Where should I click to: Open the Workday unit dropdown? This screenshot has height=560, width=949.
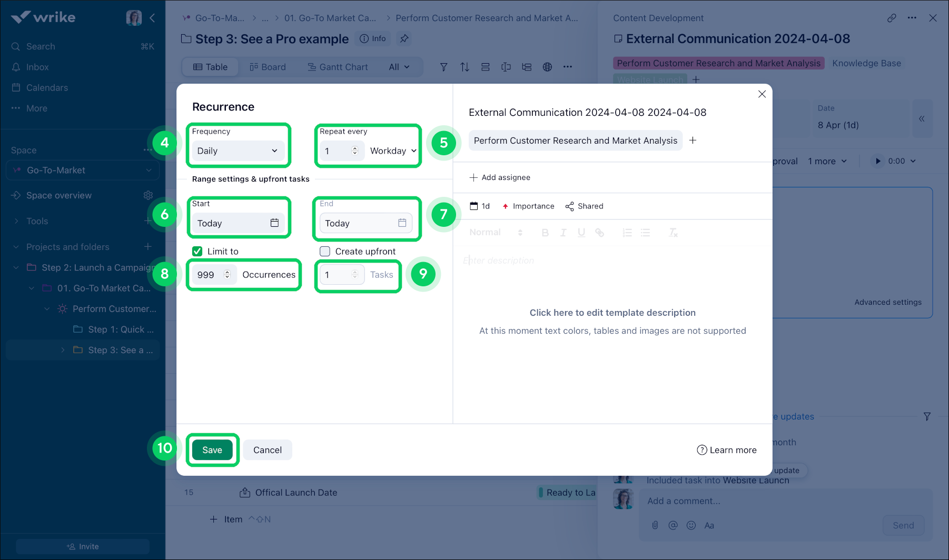[x=393, y=151]
